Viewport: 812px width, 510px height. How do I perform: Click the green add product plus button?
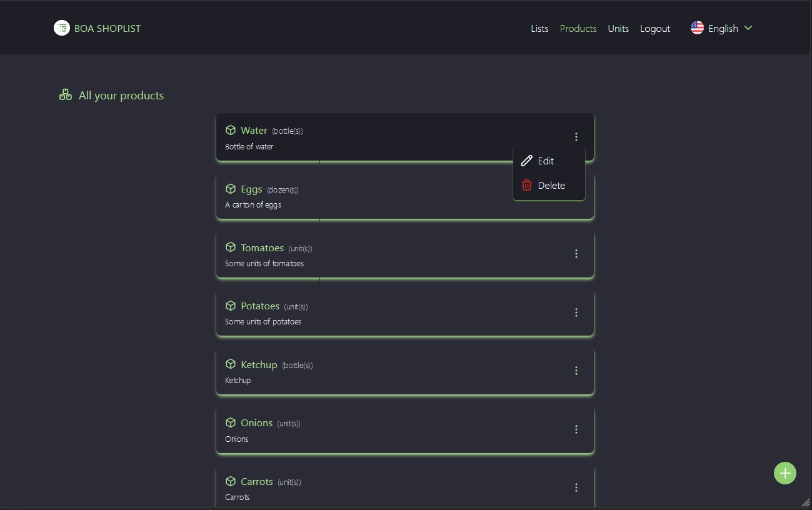tap(784, 473)
